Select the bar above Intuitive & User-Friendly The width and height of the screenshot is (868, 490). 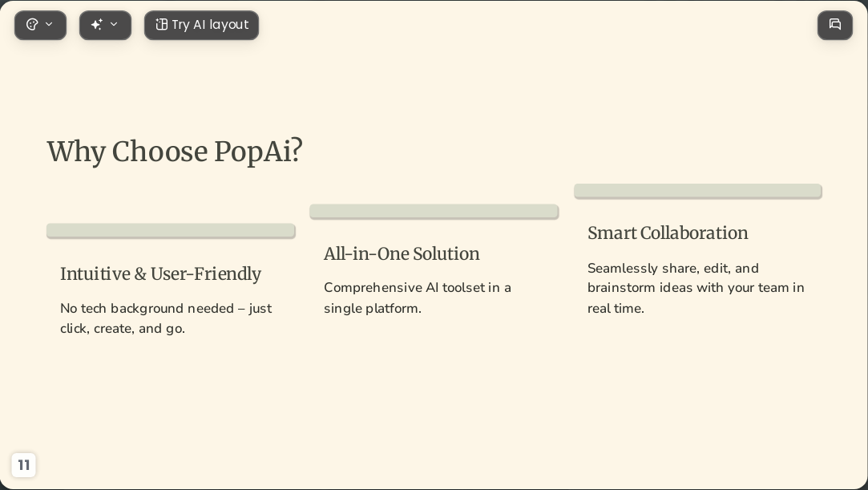click(x=171, y=230)
